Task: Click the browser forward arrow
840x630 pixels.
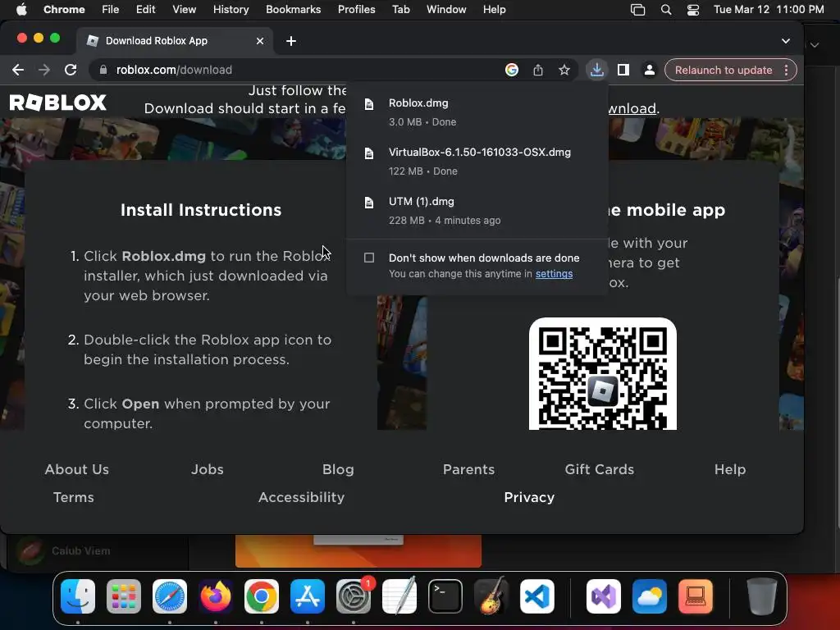Action: tap(44, 70)
